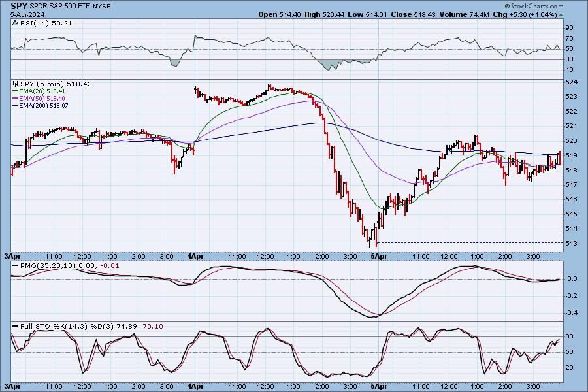Click the 524 price axis label
This screenshot has height=392, width=588.
tap(571, 82)
